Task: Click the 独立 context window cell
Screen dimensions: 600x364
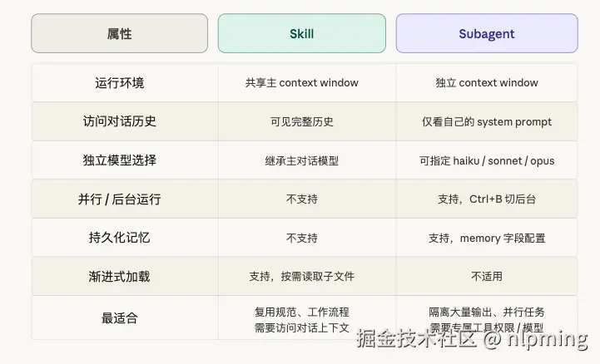Action: click(487, 82)
